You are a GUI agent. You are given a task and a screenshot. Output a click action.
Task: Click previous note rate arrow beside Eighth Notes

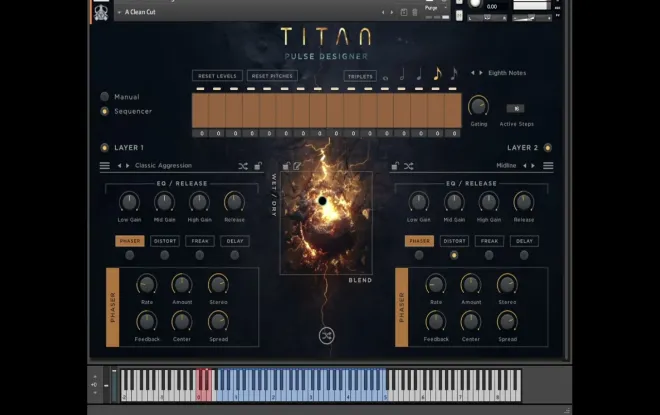click(x=473, y=73)
